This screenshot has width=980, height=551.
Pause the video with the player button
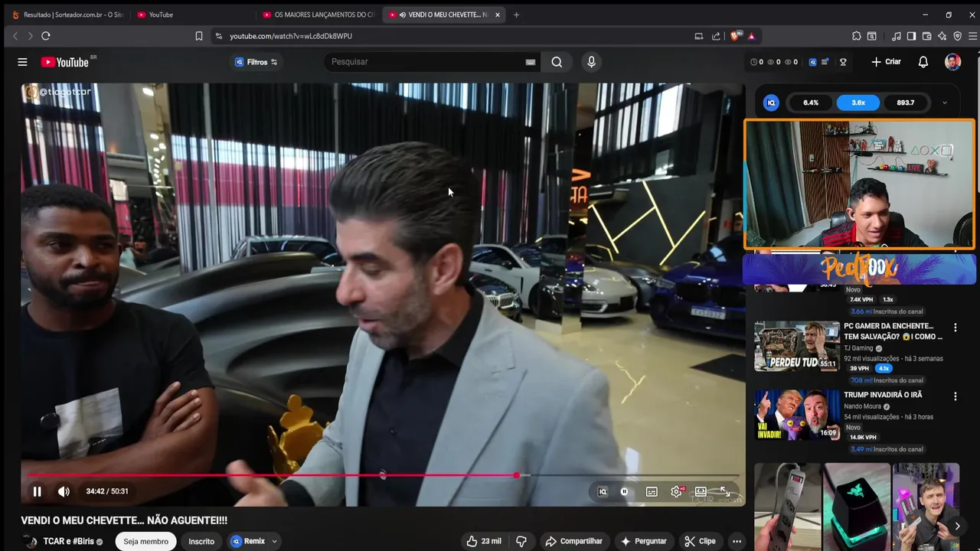(x=37, y=491)
